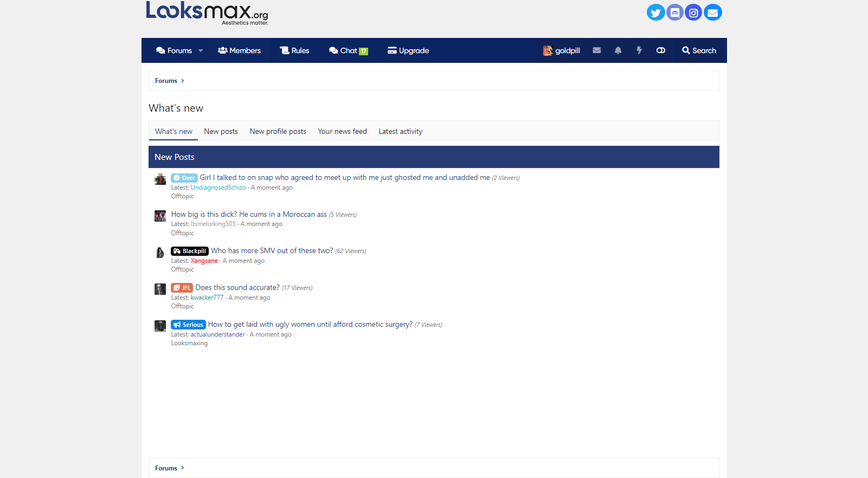Open the lightning bolt what's new icon
The width and height of the screenshot is (868, 478).
pos(639,50)
